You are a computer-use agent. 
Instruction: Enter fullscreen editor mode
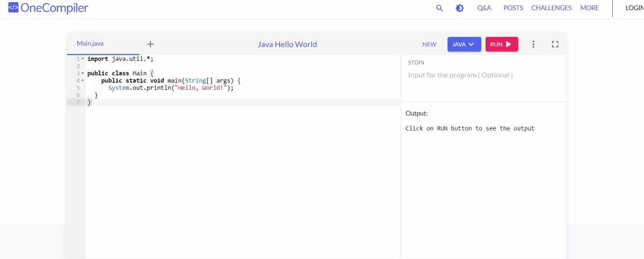tap(555, 44)
